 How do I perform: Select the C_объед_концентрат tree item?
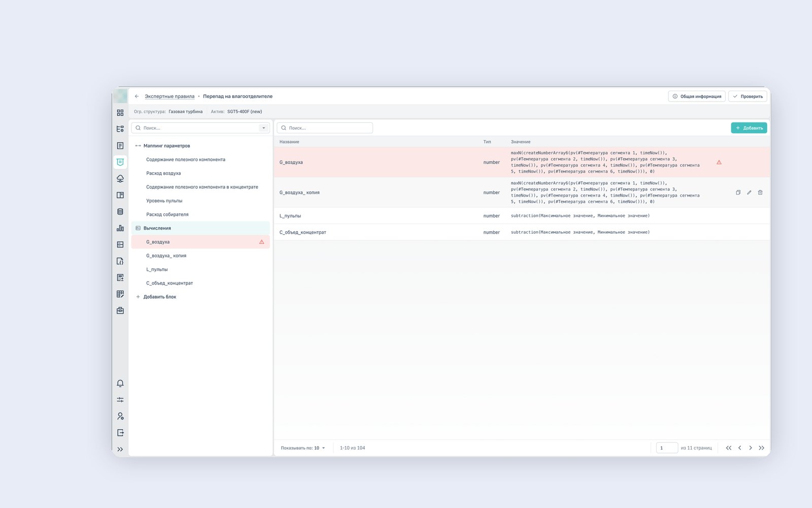click(x=170, y=283)
